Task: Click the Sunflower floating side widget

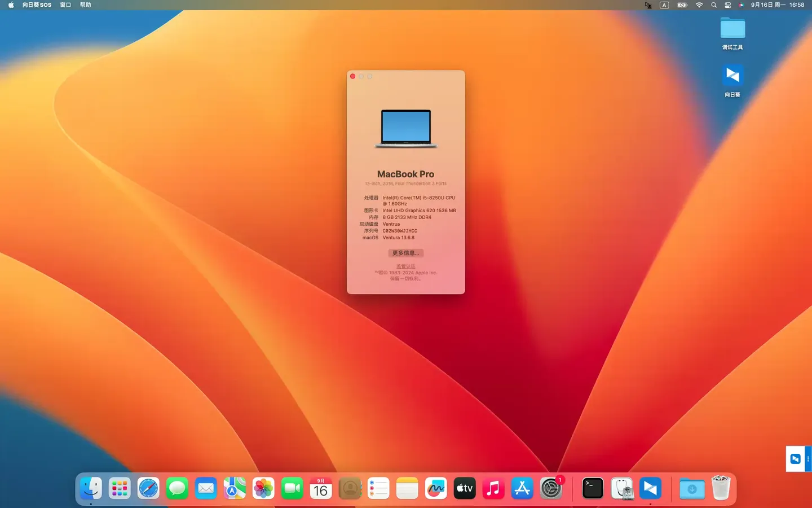Action: click(796, 459)
